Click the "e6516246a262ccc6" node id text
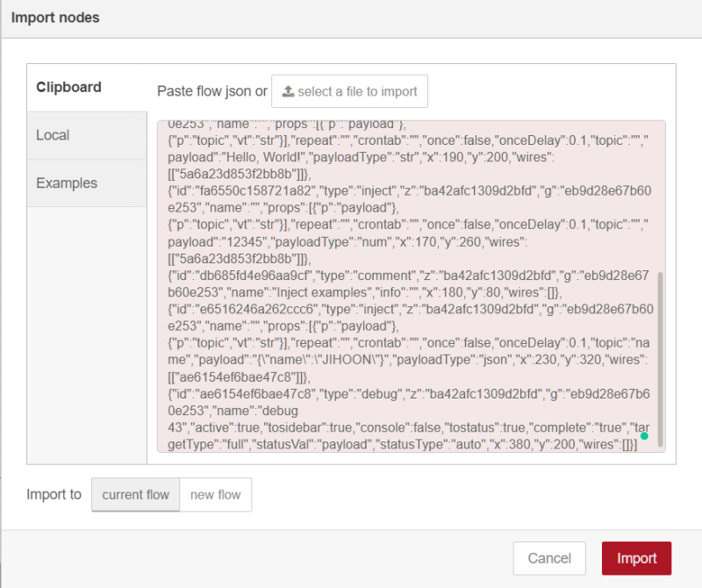702x588 pixels. 258,309
